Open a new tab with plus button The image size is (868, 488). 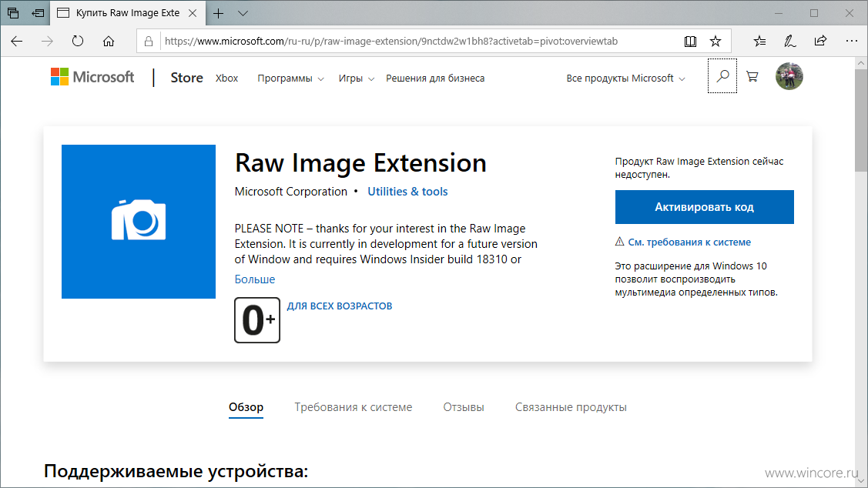click(219, 13)
